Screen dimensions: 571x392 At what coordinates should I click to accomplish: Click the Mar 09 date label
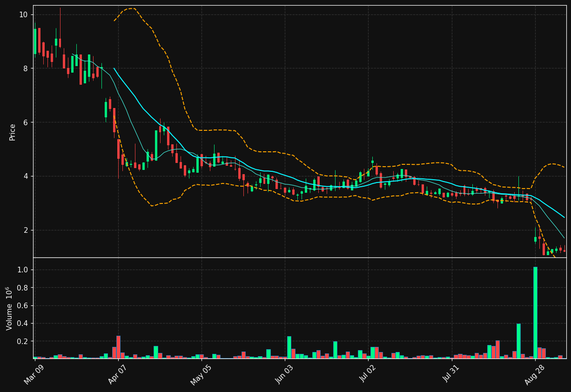point(34,374)
